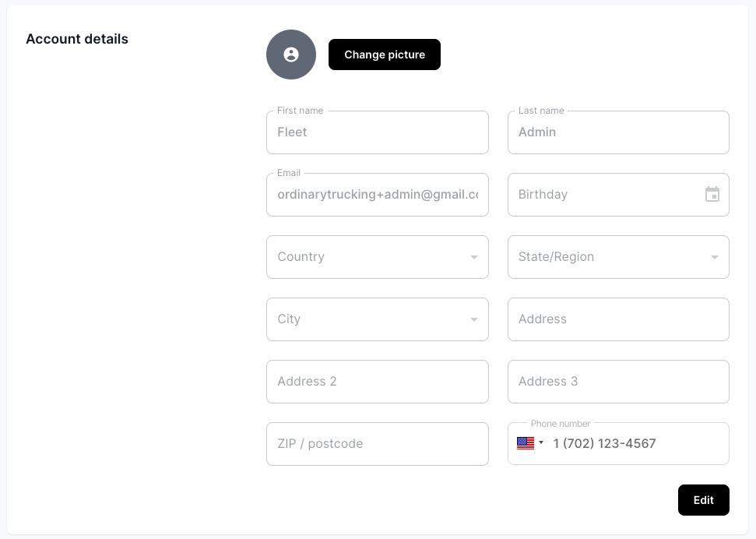Click the phone number 1 (702) 123-4567
756x539 pixels.
pyautogui.click(x=604, y=443)
